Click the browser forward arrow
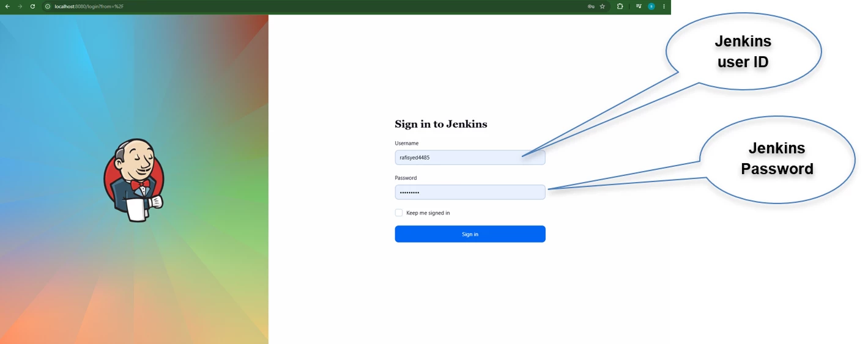 (20, 6)
